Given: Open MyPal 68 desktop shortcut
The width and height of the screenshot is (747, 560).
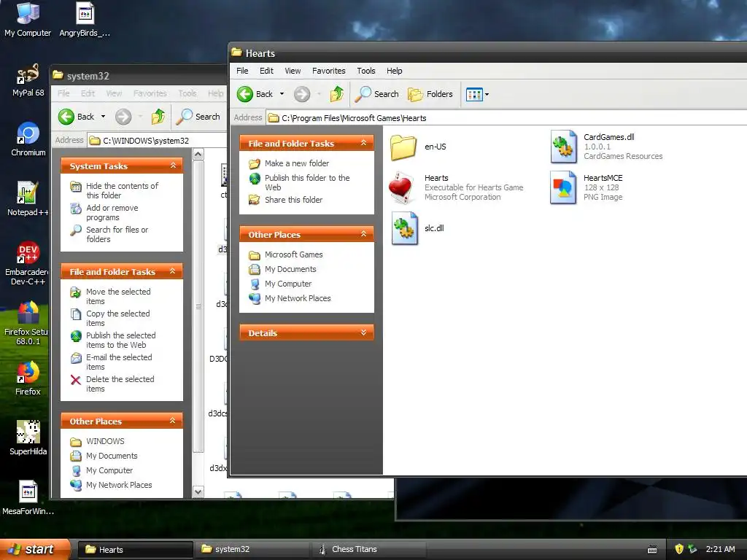Looking at the screenshot, I should point(28,74).
